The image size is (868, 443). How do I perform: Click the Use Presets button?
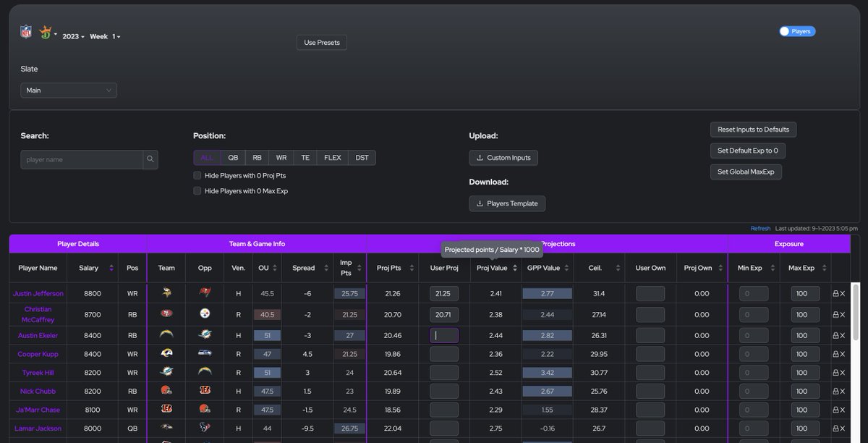tap(321, 42)
